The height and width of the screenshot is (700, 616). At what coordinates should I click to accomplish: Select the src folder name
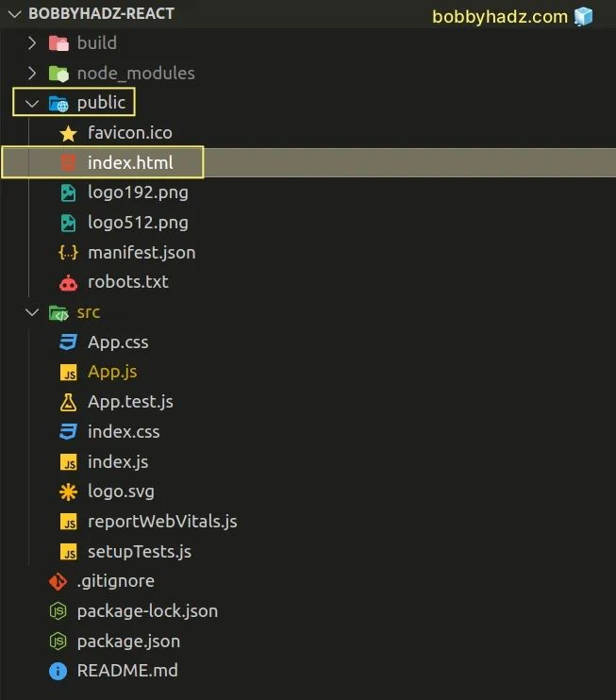click(89, 312)
